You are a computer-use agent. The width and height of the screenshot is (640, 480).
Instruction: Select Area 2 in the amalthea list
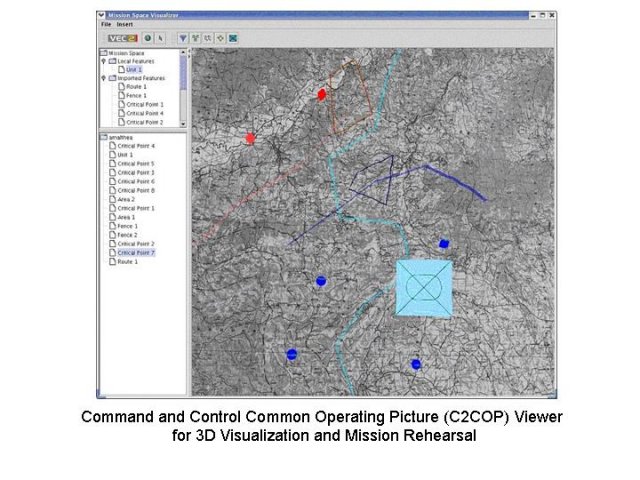click(x=126, y=199)
